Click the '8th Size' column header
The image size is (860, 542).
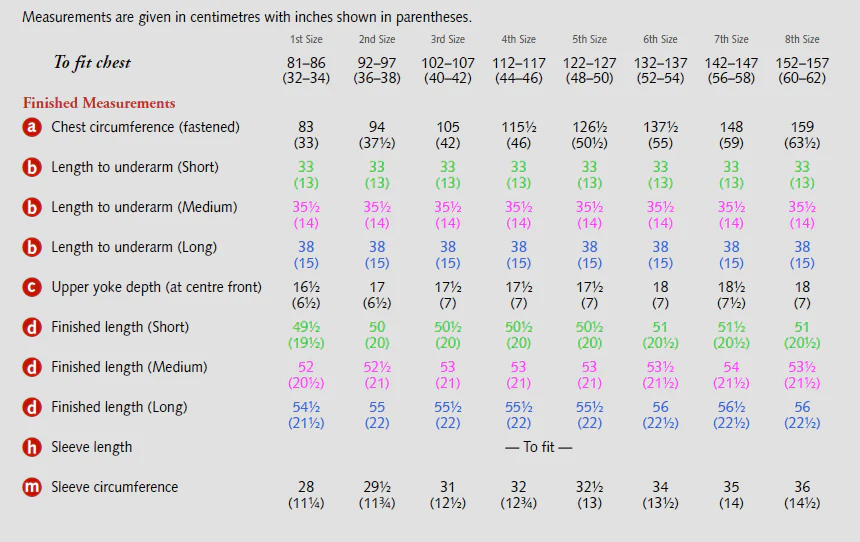(x=802, y=40)
